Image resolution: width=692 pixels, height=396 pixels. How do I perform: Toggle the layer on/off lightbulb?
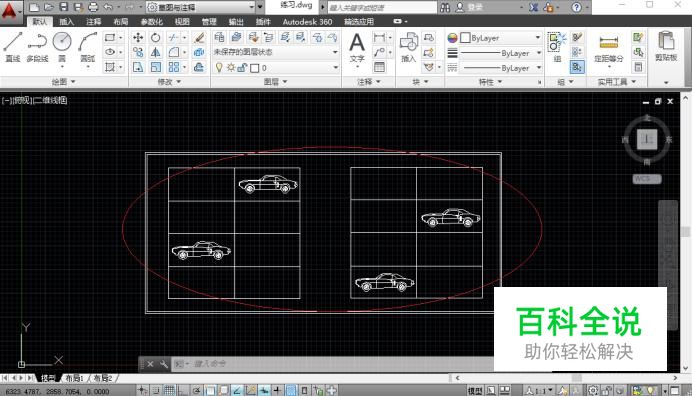pos(219,68)
